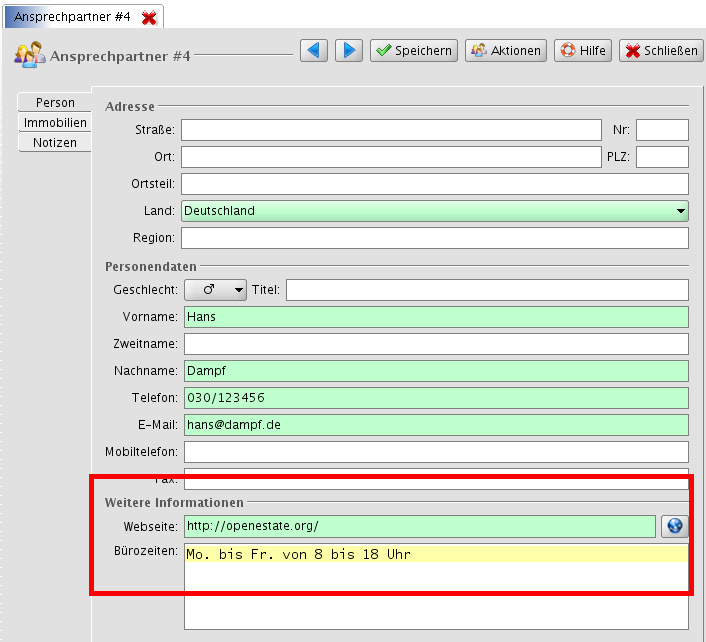Select the Person tab
The width and height of the screenshot is (706, 642).
coord(55,103)
